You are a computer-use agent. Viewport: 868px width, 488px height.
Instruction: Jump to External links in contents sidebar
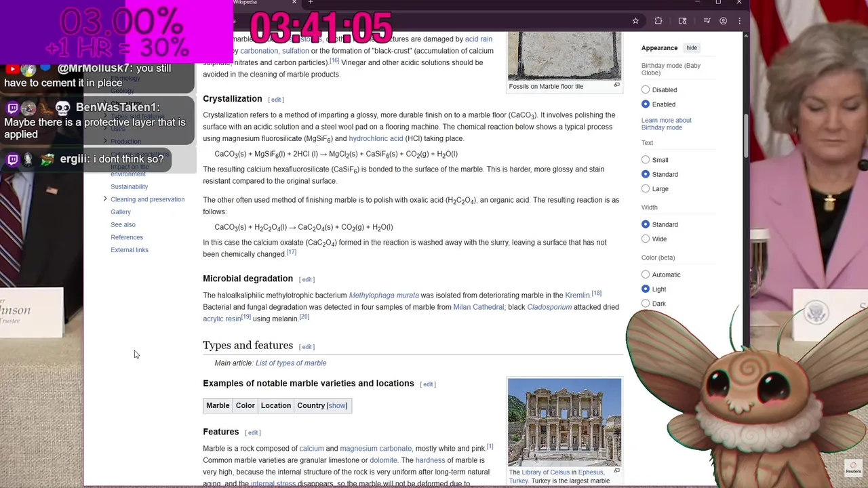pos(130,250)
